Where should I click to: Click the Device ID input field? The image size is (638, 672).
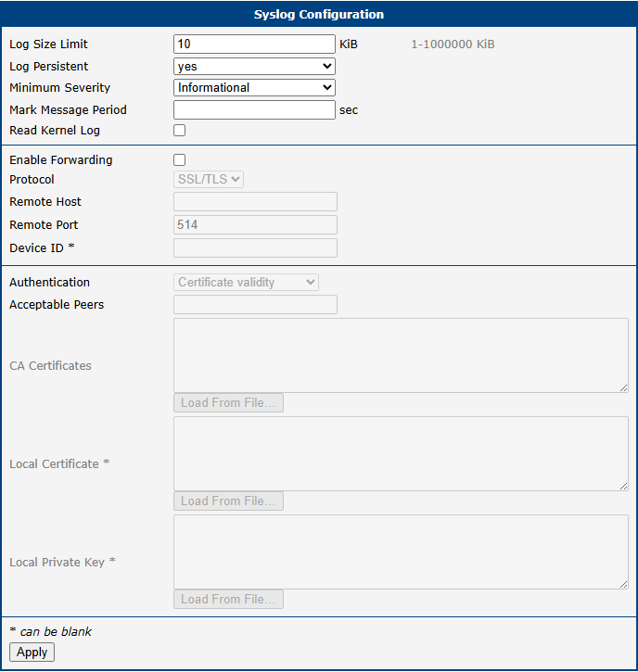255,247
